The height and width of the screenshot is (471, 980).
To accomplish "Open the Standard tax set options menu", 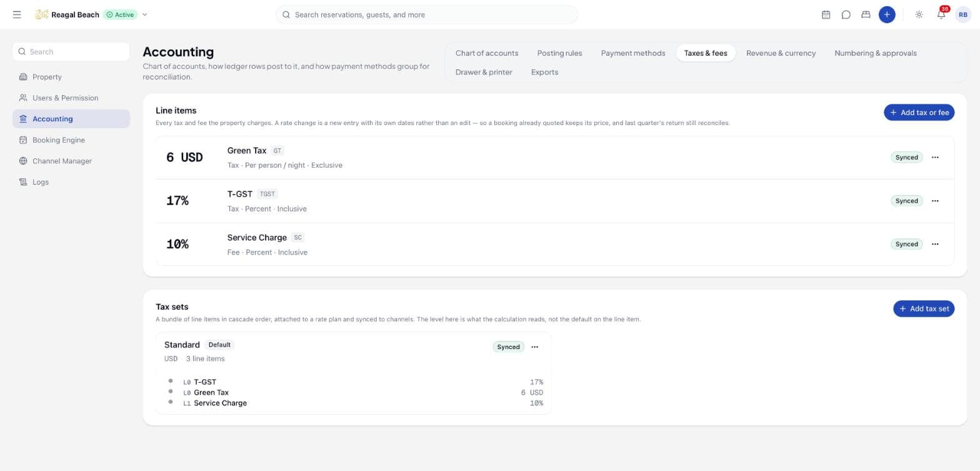I will point(534,347).
